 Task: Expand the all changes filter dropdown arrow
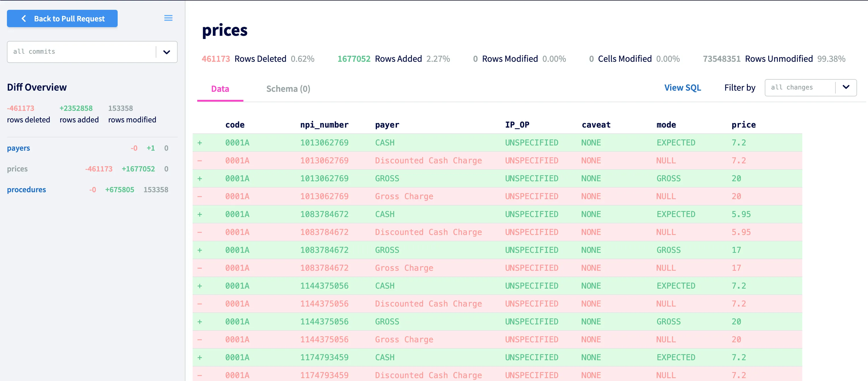pyautogui.click(x=846, y=87)
